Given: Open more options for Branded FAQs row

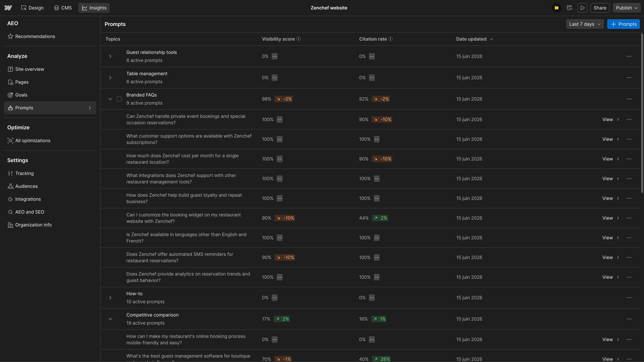Looking at the screenshot, I should (x=629, y=99).
